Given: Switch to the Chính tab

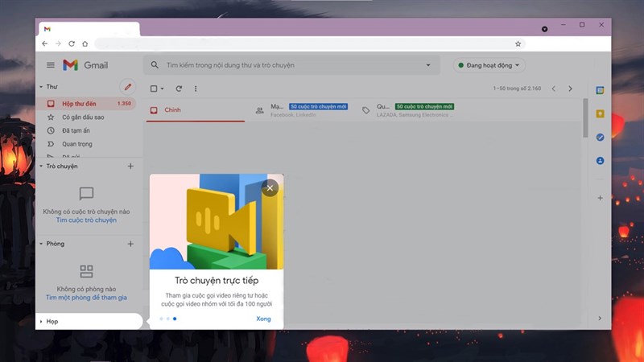Looking at the screenshot, I should (196, 110).
